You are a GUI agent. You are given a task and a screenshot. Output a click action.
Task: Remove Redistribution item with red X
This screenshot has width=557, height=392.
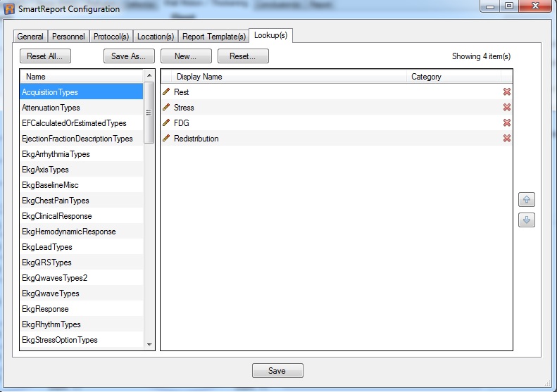click(x=506, y=139)
